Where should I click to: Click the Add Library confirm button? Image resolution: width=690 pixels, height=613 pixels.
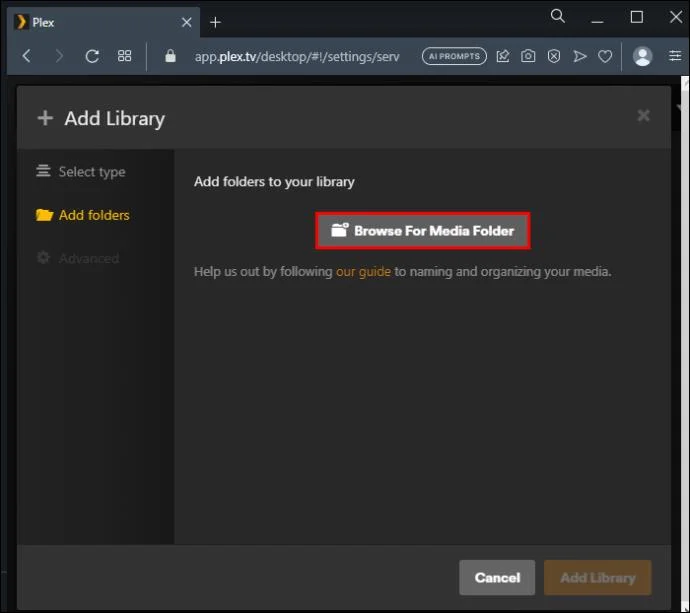(x=597, y=577)
